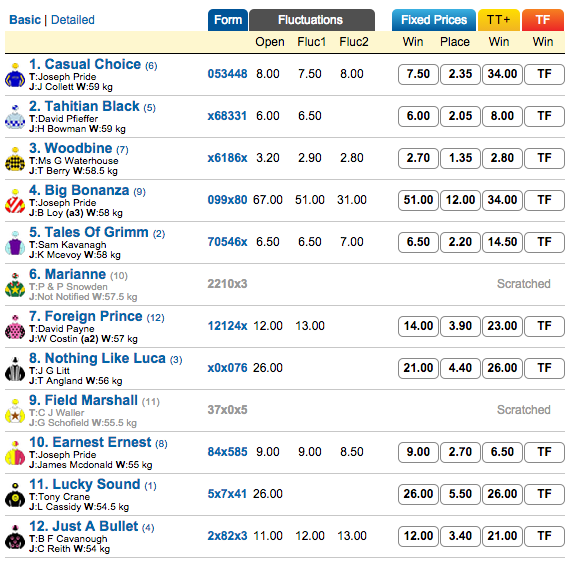
Task: Bet Lucky Sound fixed place 5.50
Action: click(x=460, y=494)
